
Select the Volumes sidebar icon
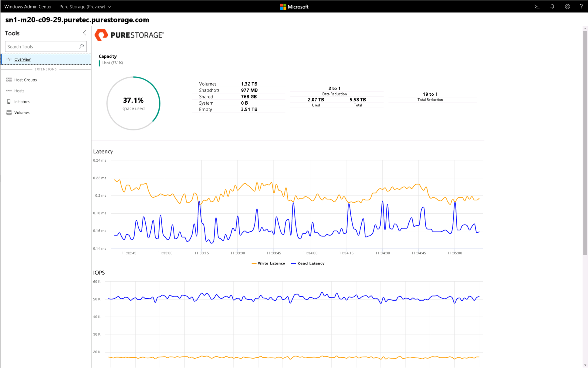point(9,112)
